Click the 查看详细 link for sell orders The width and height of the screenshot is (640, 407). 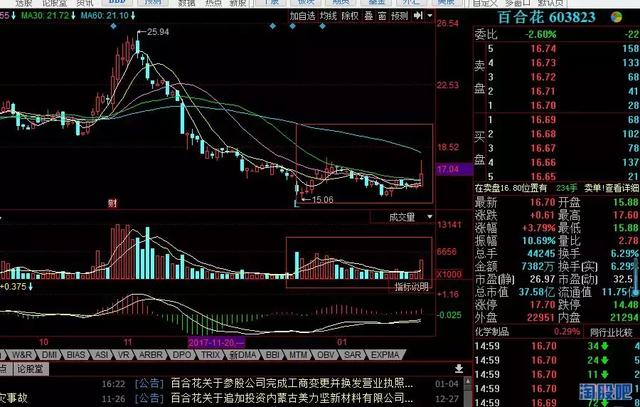(x=622, y=188)
